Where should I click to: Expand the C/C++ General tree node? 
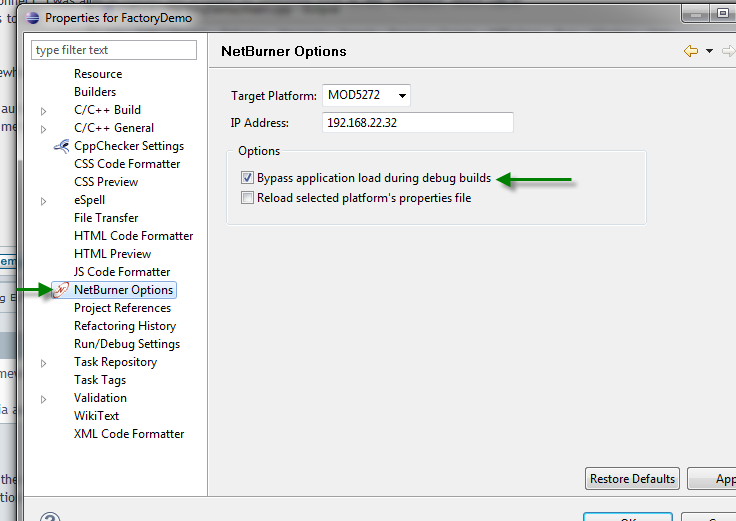click(x=43, y=129)
